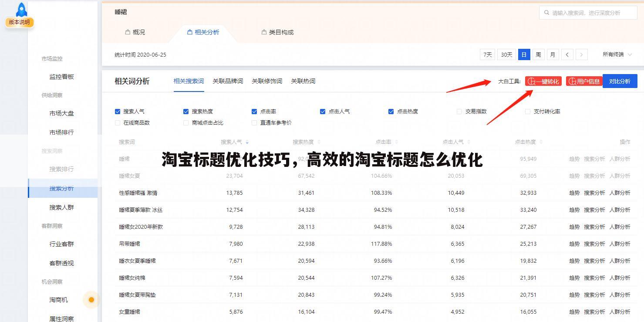The width and height of the screenshot is (644, 322).
Task: Select the 相关搜索词 tab
Action: coord(189,81)
